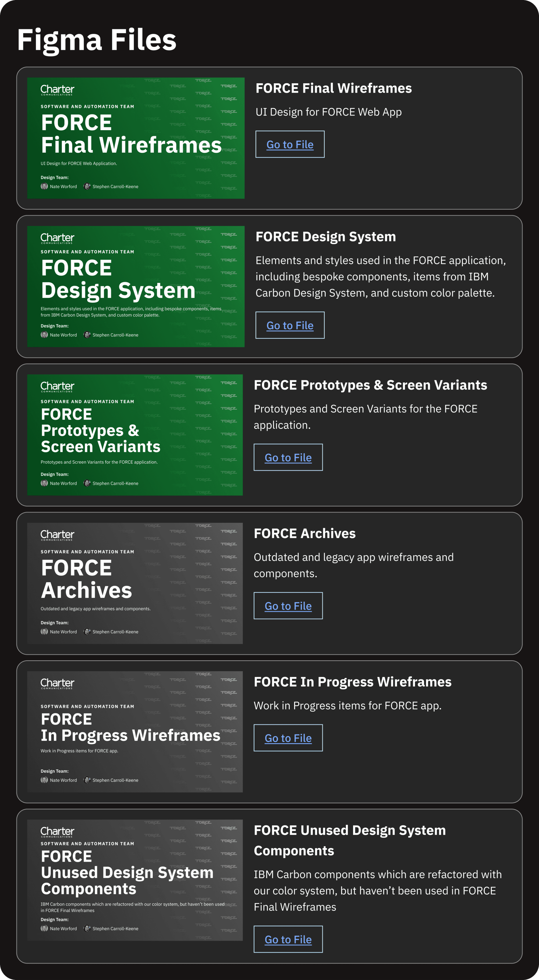539x980 pixels.
Task: Click the FORCE Archives heading text
Action: click(304, 533)
